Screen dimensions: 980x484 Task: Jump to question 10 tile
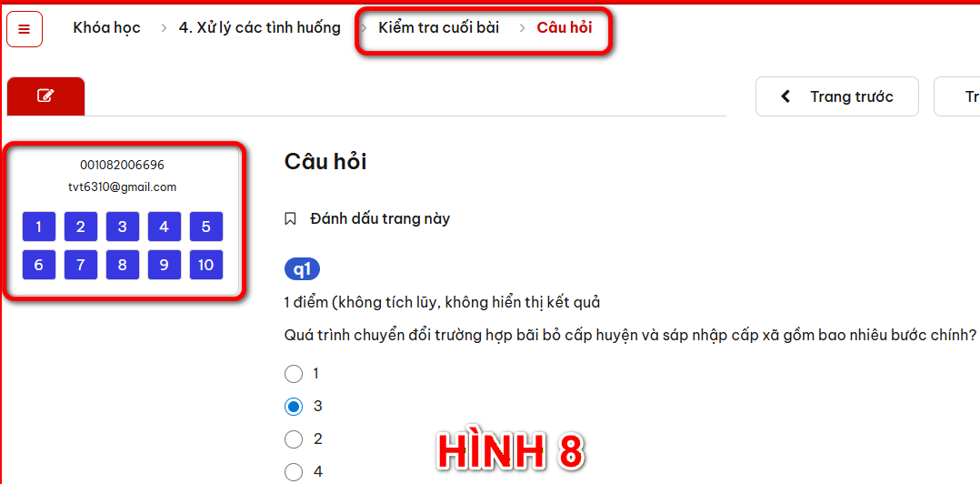coord(206,265)
